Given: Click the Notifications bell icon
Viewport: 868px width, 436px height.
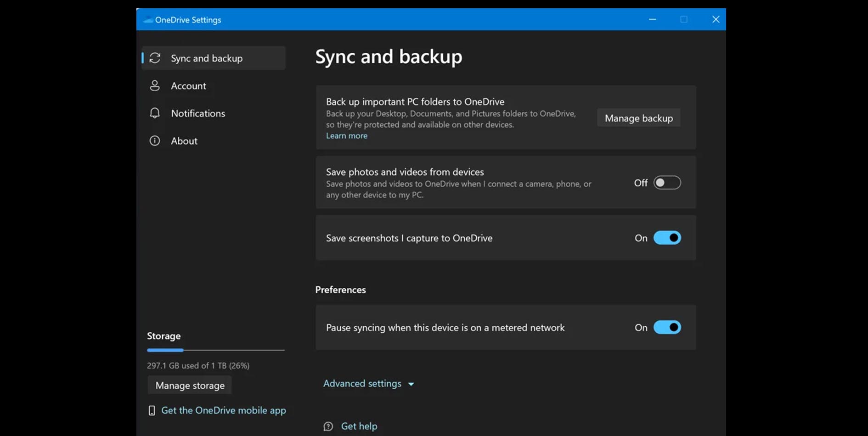Looking at the screenshot, I should 155,113.
